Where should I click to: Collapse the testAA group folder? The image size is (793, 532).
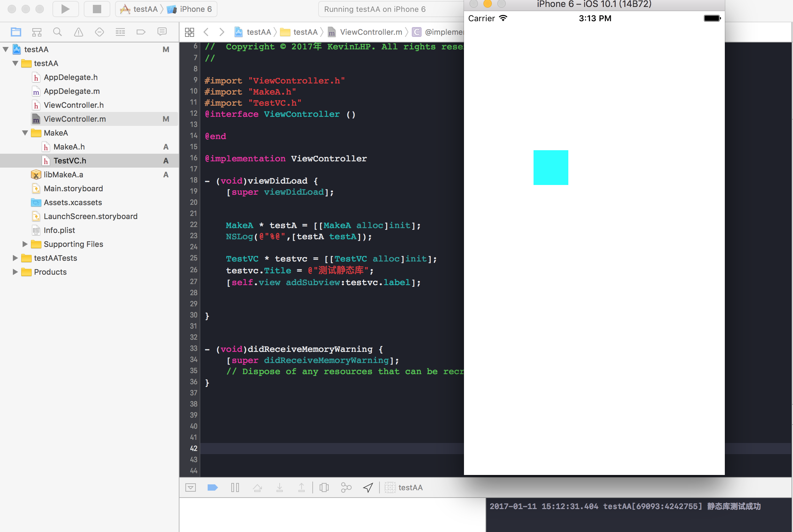(15, 63)
